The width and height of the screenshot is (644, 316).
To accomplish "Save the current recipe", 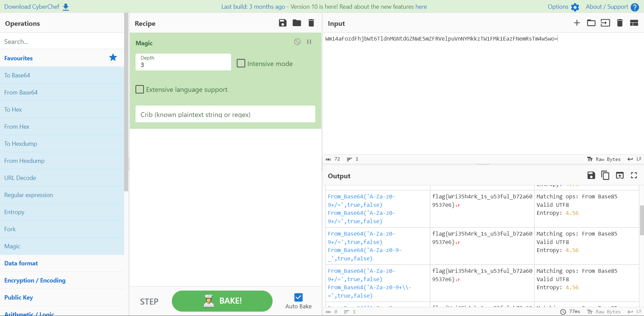I will click(282, 23).
